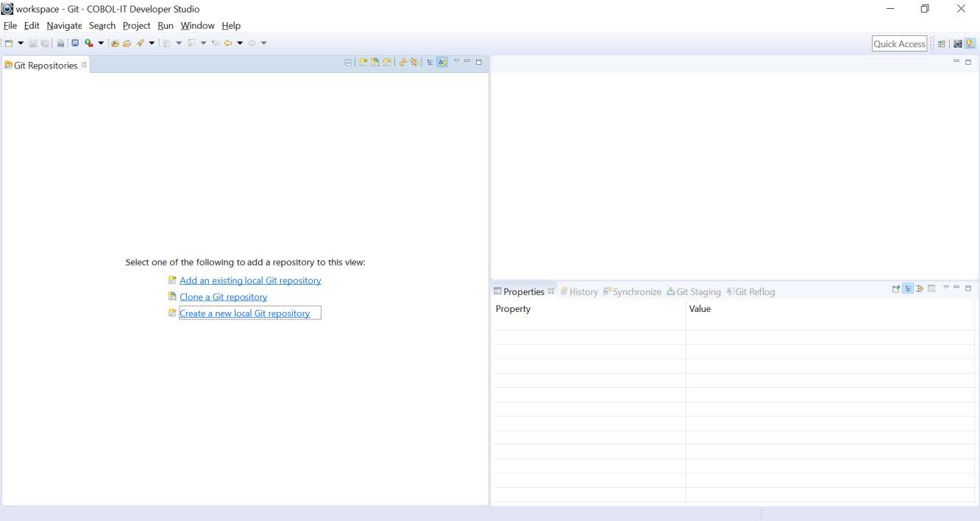Click the Pin to Selection icon in Properties
The height and width of the screenshot is (521, 980).
896,288
